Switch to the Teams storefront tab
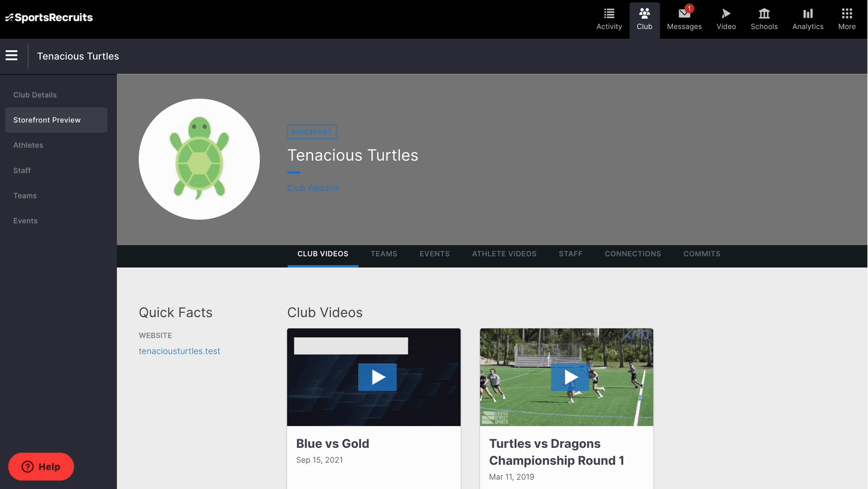Screen dimensions: 868x489 [384, 254]
